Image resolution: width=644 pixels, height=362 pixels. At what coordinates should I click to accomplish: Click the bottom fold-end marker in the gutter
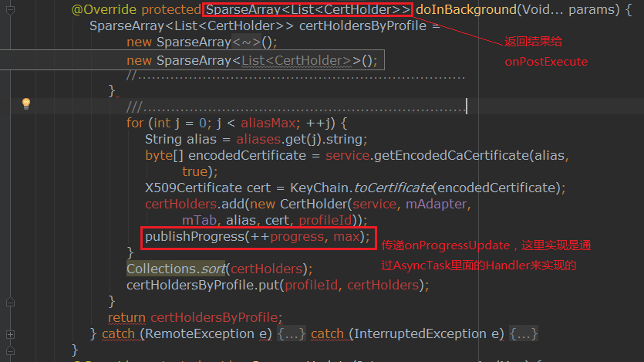(10, 351)
